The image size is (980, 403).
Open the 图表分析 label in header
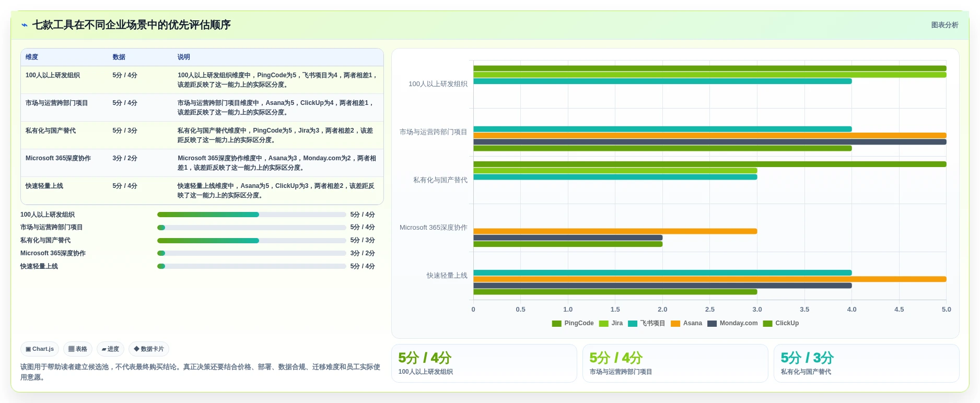[944, 25]
